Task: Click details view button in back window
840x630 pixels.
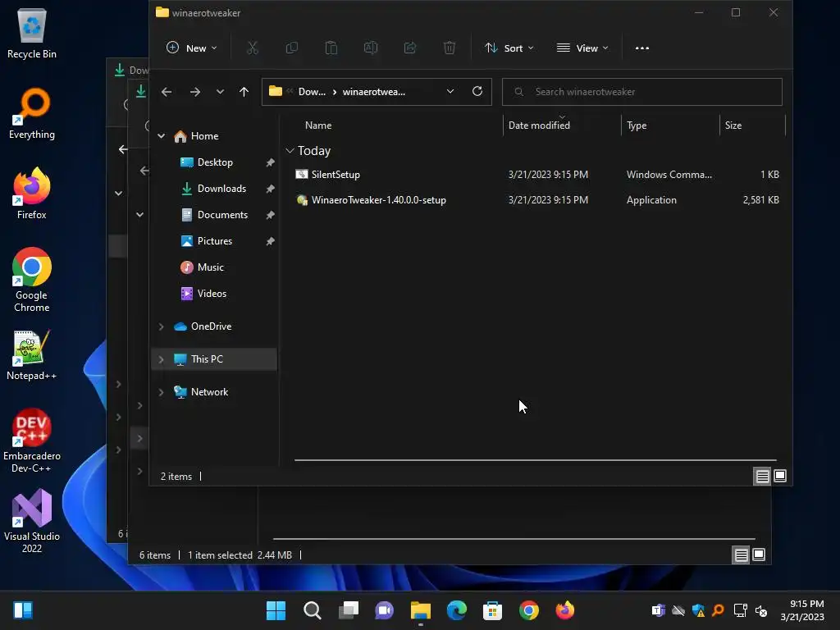Action: point(741,555)
